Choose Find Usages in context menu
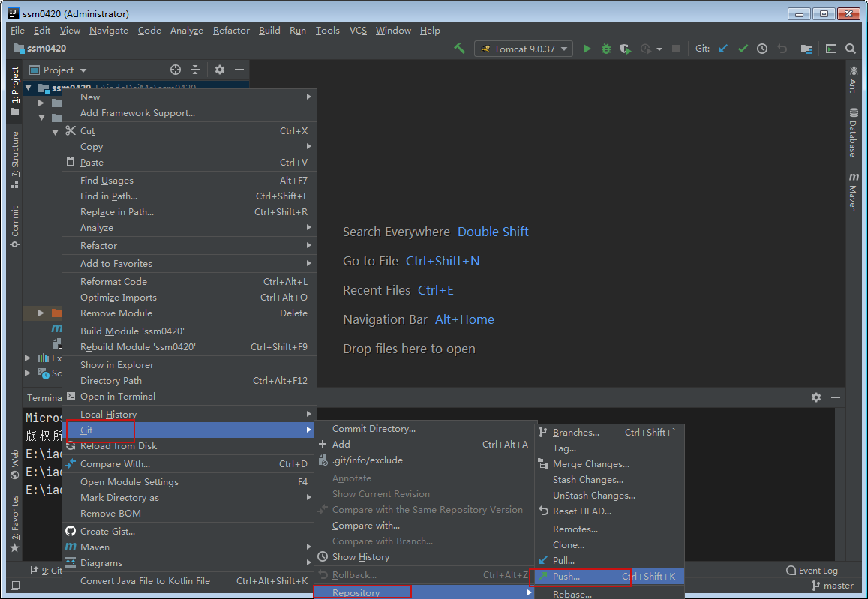Viewport: 868px width, 599px height. point(189,181)
